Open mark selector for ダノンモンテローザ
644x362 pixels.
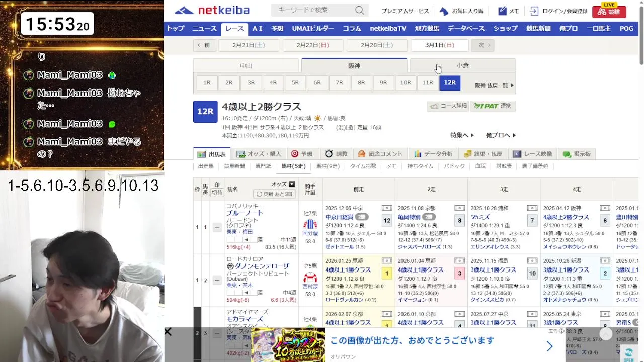pos(217,280)
